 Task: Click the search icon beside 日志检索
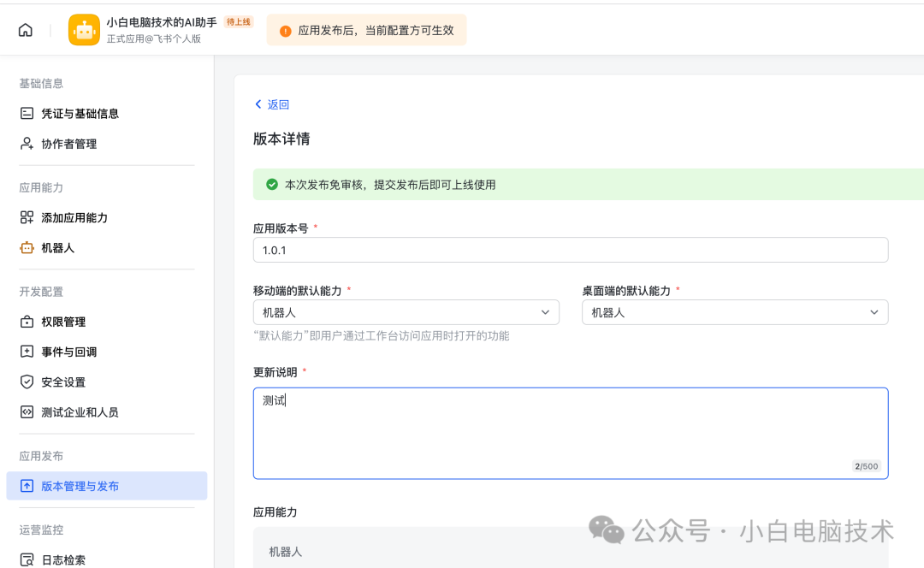click(x=27, y=559)
